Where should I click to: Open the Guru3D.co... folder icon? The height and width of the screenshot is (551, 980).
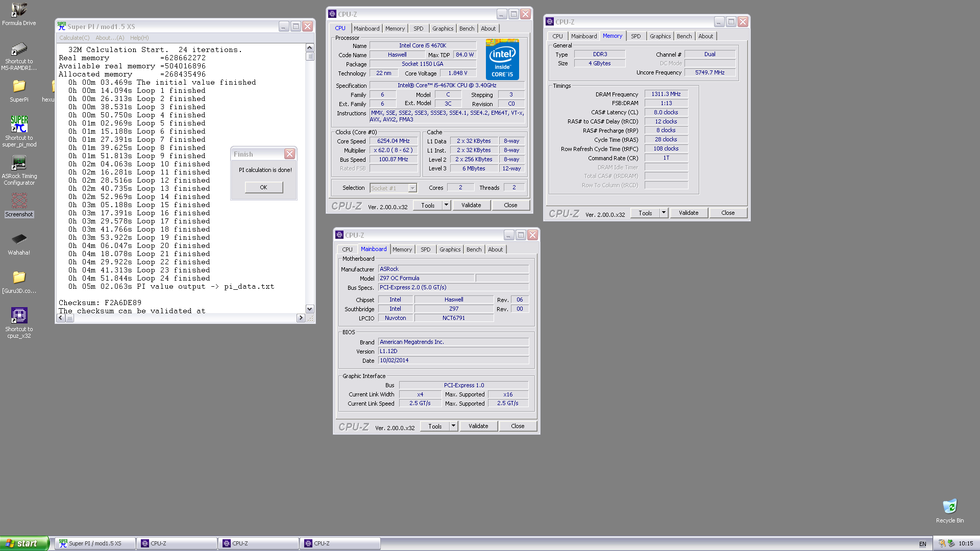19,277
